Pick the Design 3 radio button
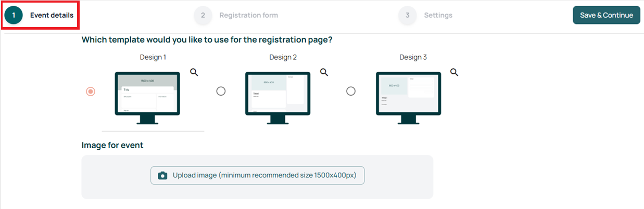 351,92
